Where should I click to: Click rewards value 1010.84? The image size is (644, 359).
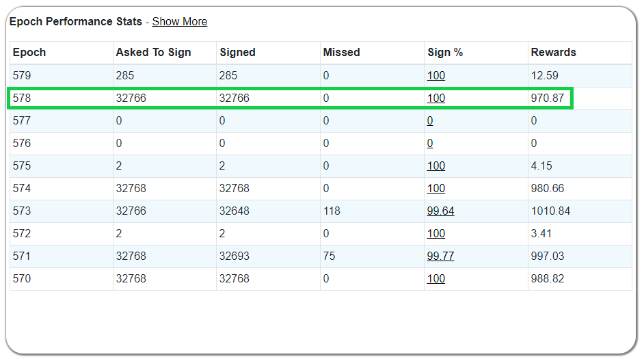[550, 211]
